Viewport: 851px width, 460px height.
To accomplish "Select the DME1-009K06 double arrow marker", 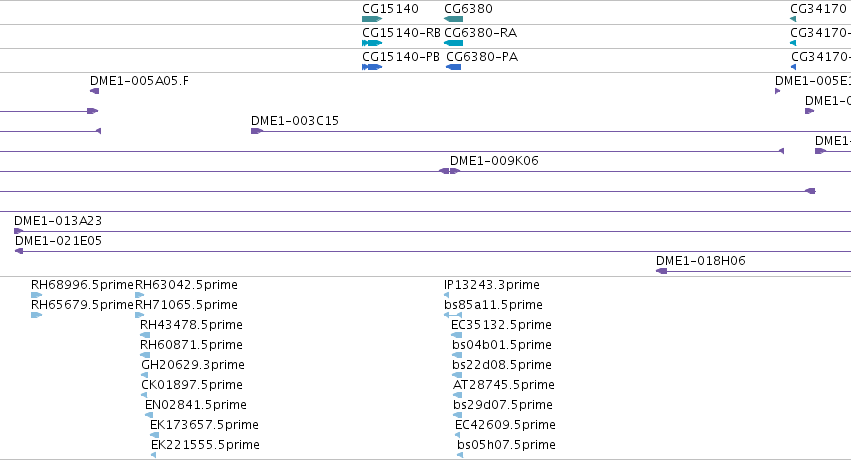I will pyautogui.click(x=449, y=171).
